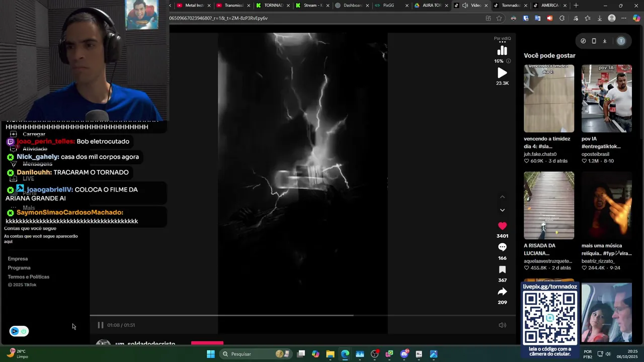This screenshot has width=644, height=362.
Task: Open the browser extensions puzzle icon
Action: [x=562, y=18]
